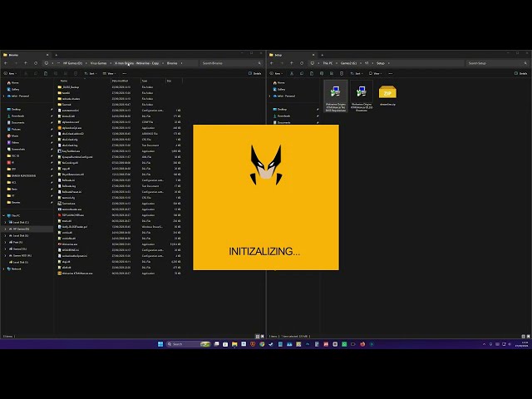
Task: Open Windows Start menu
Action: [160, 344]
